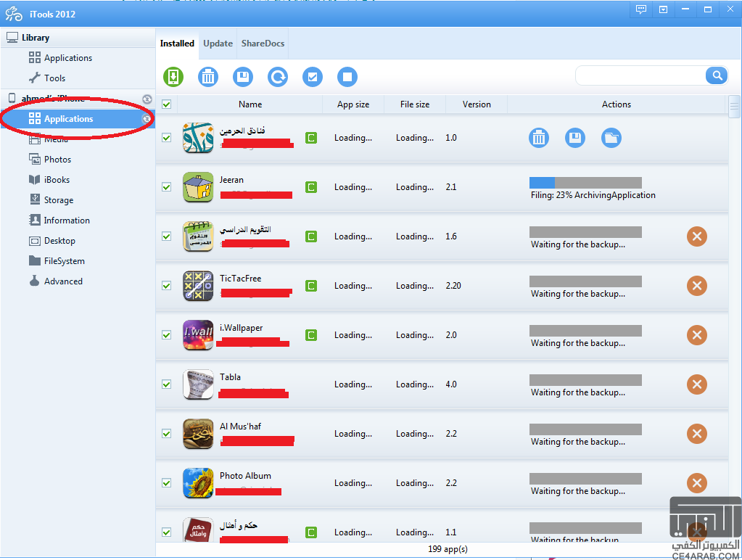Click the green C badge in TicTacFree row

click(311, 286)
